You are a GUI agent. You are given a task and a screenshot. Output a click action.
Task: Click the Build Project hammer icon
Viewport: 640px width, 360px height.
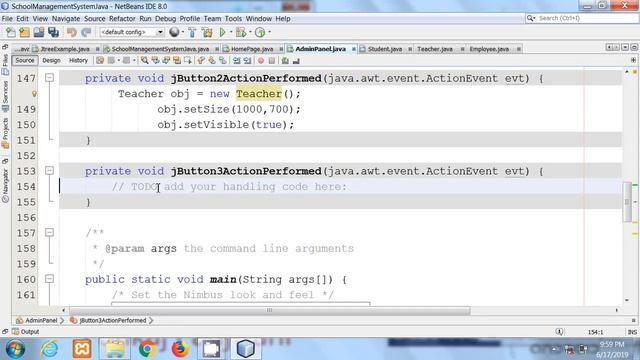[192, 32]
